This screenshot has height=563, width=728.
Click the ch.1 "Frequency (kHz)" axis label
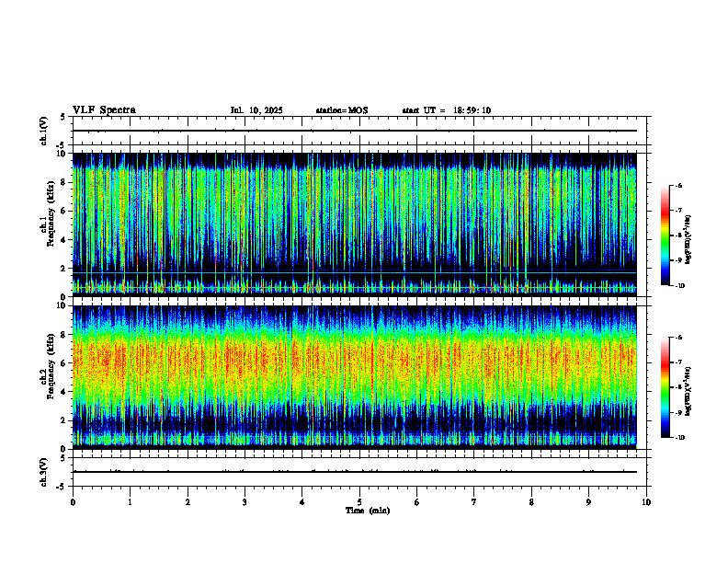point(51,214)
